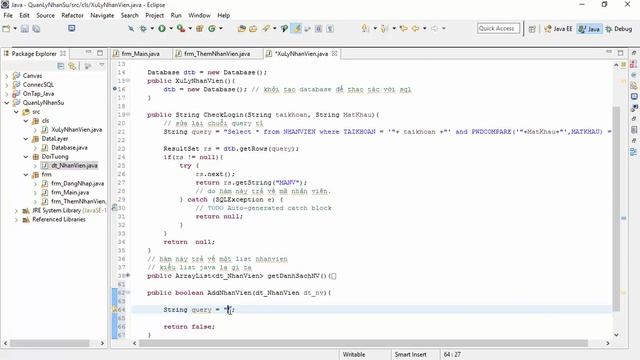
Task: Open dropdown arrow beside Run button
Action: 171,29
